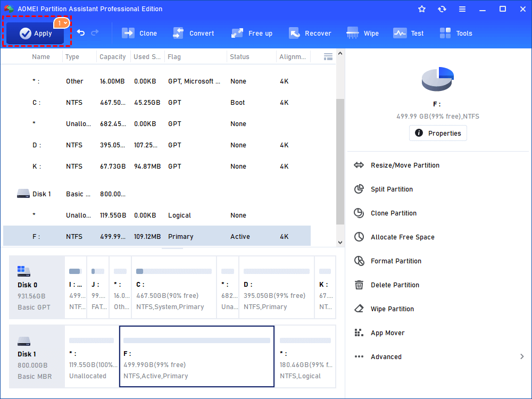Click the Allocate Free Space clock icon
The image size is (532, 399).
pos(359,237)
